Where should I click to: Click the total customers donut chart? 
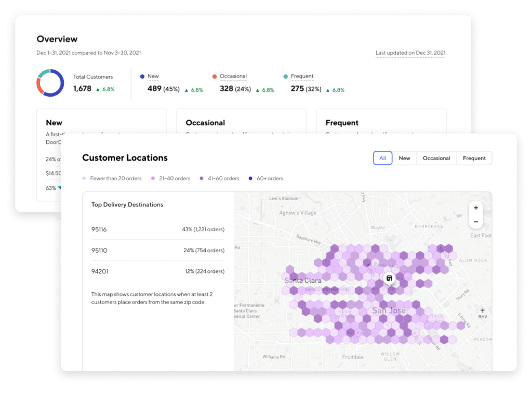[50, 83]
